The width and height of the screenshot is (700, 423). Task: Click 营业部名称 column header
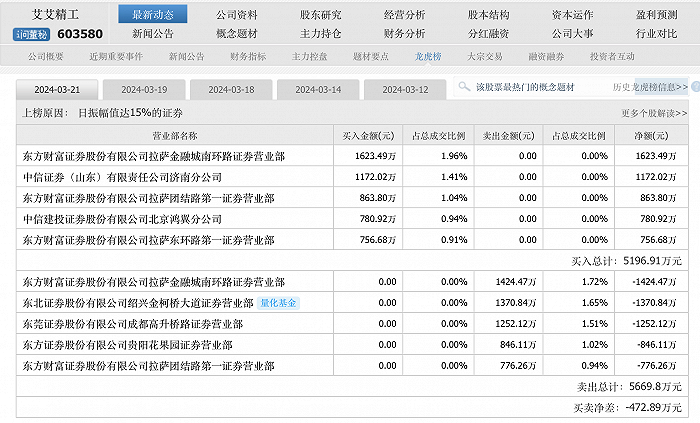[x=175, y=136]
